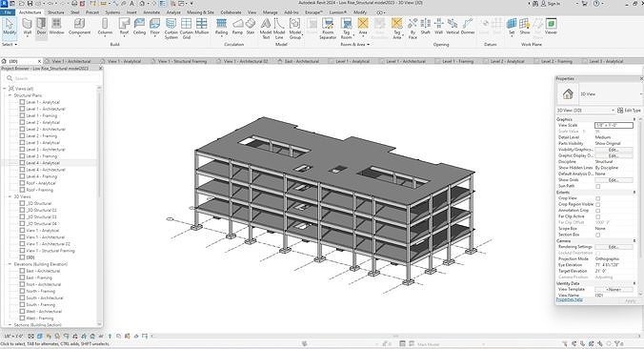This screenshot has width=644, height=349.
Task: Collapse Elevations (Building Elevation) node
Action: tap(10, 264)
